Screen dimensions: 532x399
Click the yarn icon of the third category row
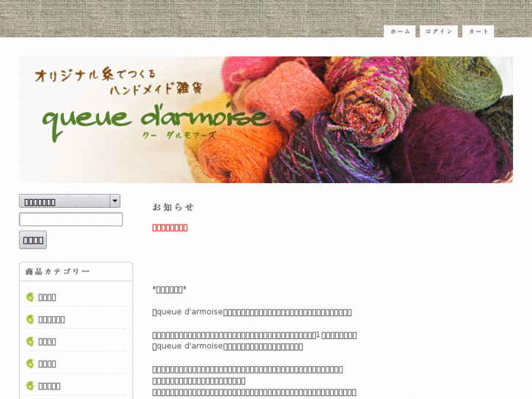click(x=30, y=341)
